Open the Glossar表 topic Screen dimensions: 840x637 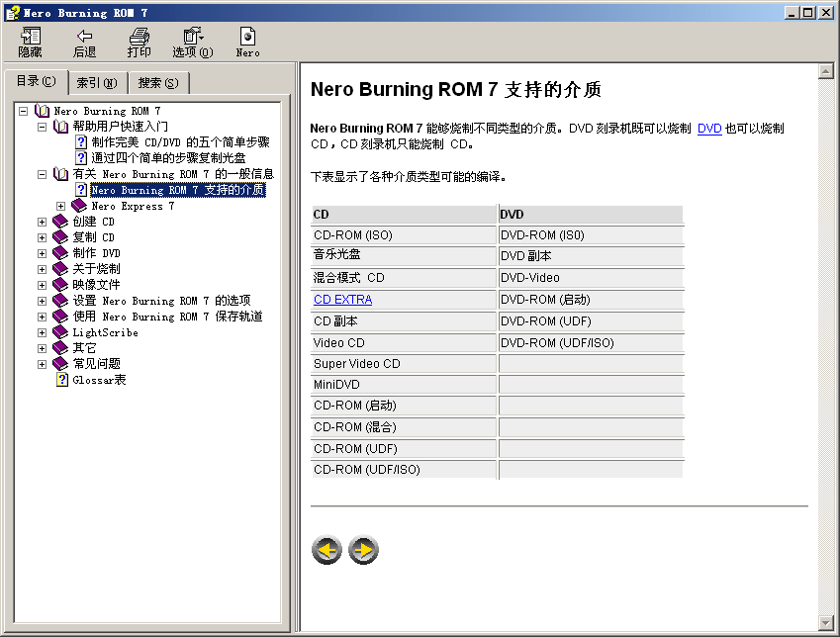[99, 380]
